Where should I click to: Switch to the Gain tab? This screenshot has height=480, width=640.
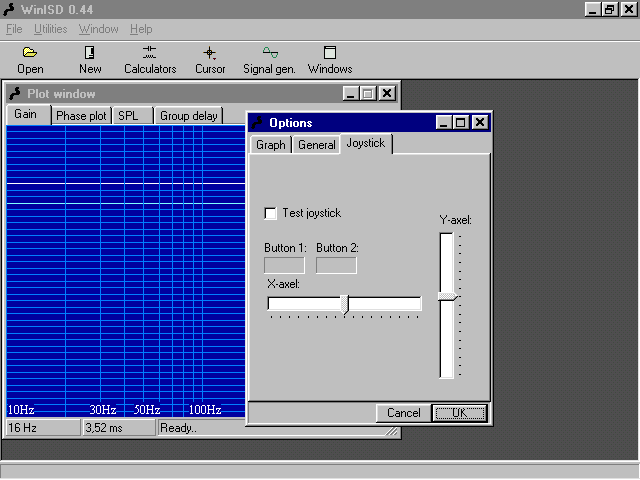[29, 114]
